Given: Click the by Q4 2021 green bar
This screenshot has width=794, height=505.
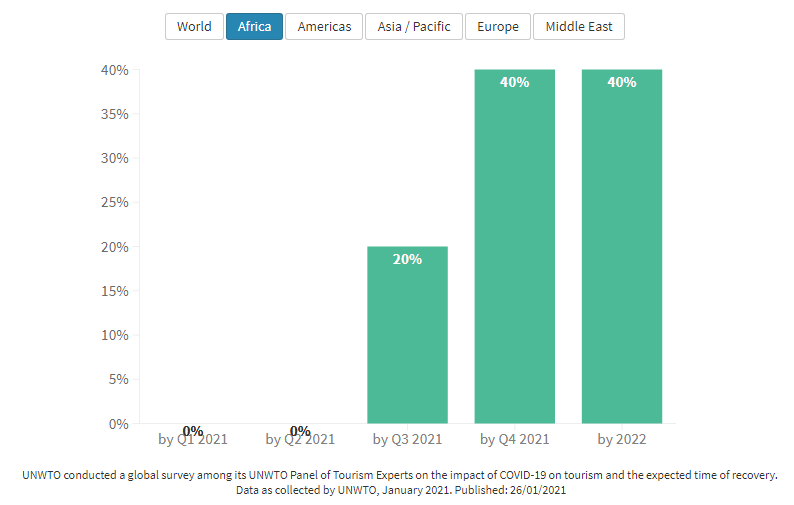Looking at the screenshot, I should tap(514, 250).
